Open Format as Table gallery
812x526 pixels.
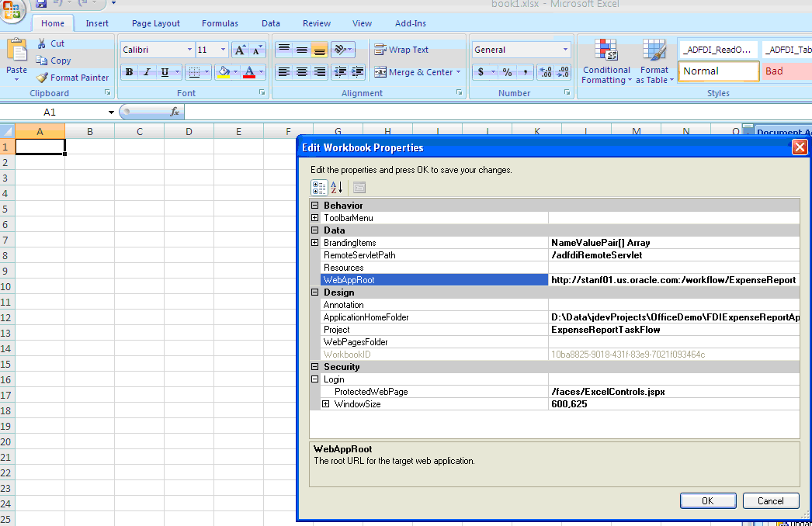[654, 61]
